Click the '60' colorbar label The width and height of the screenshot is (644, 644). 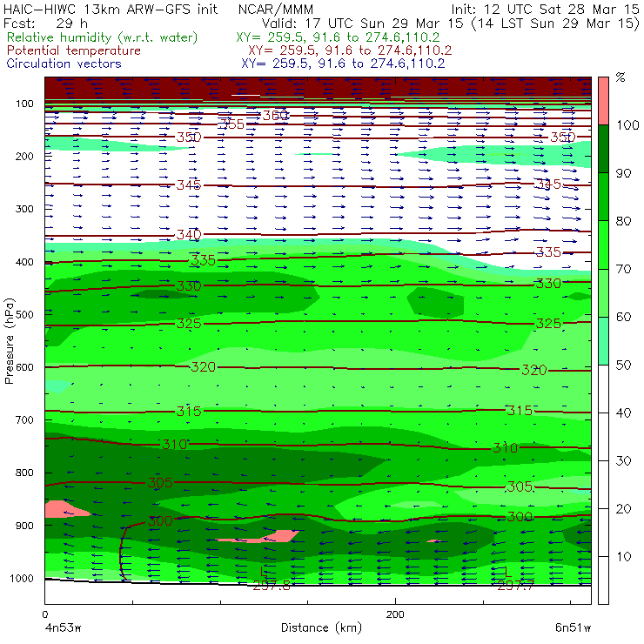click(623, 317)
